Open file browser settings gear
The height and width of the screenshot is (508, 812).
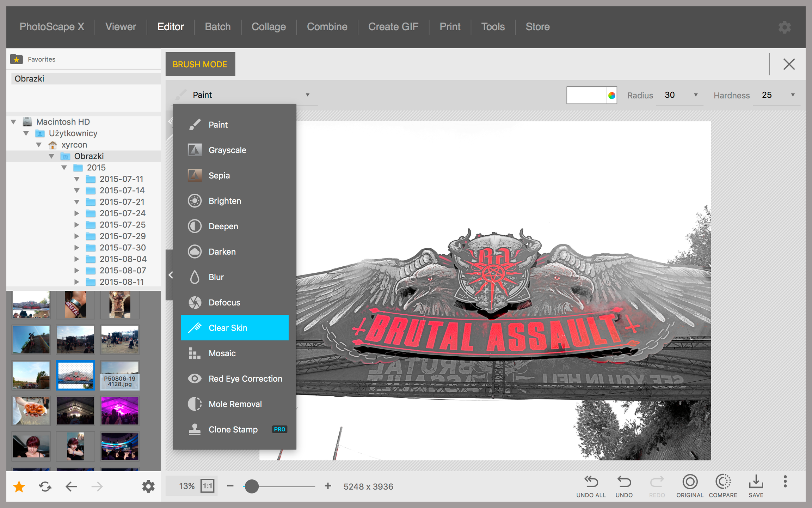[x=148, y=486]
